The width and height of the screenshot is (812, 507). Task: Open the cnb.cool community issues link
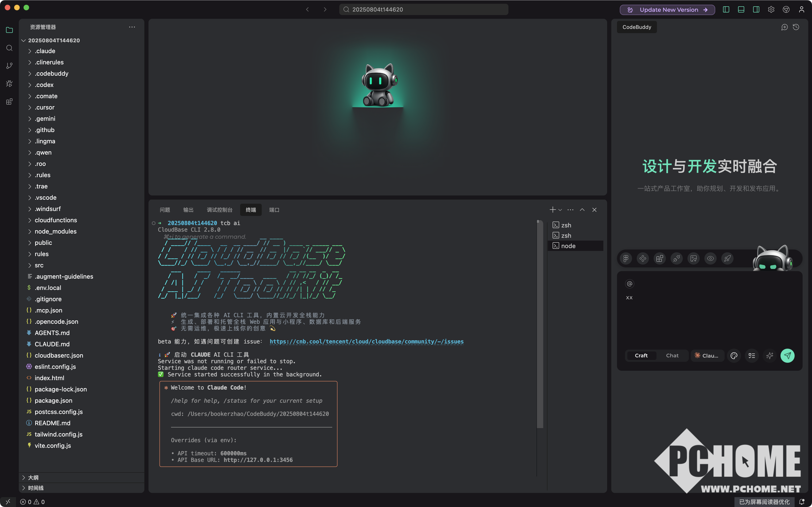366,342
